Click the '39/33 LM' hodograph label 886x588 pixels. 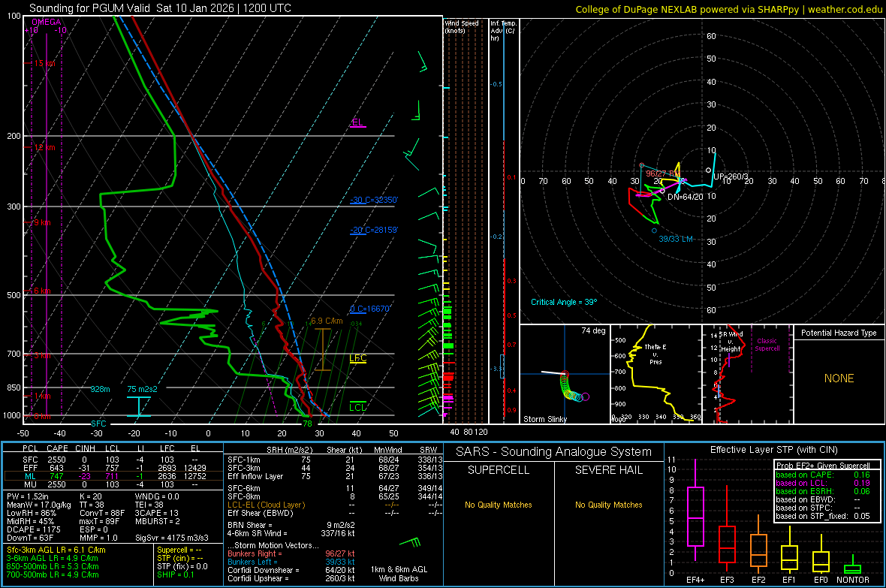[676, 239]
